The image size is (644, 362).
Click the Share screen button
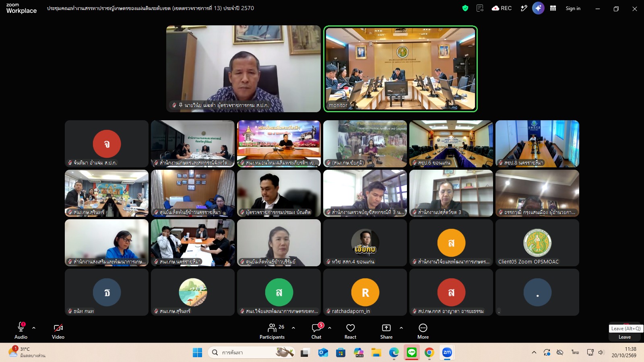pyautogui.click(x=386, y=331)
